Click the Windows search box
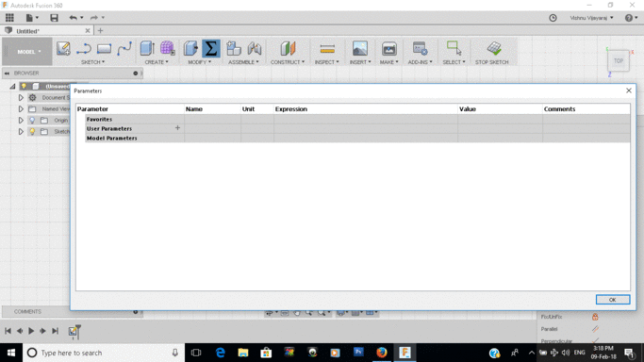The width and height of the screenshot is (644, 362). tap(104, 353)
